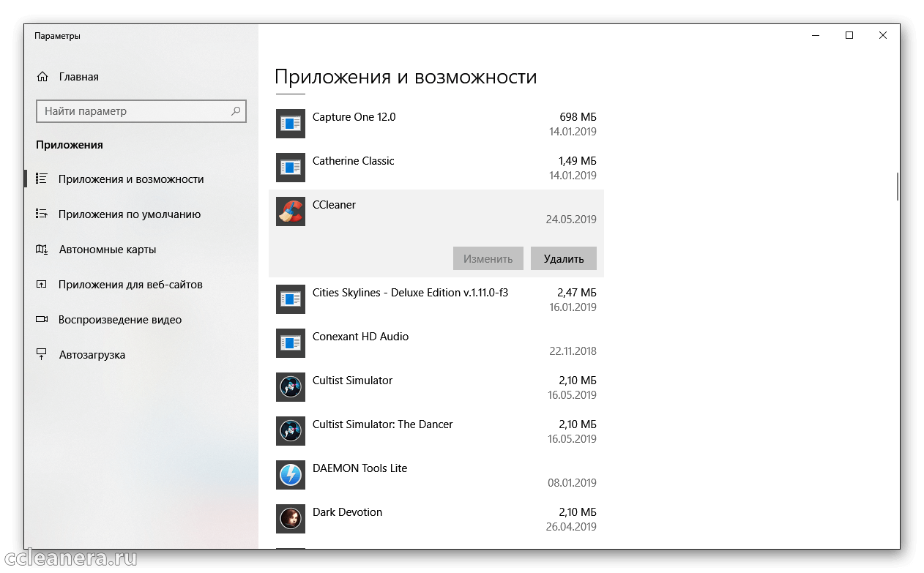Image resolution: width=924 pixels, height=573 pixels.
Task: Click the Conexant HD Audio icon
Action: click(291, 343)
